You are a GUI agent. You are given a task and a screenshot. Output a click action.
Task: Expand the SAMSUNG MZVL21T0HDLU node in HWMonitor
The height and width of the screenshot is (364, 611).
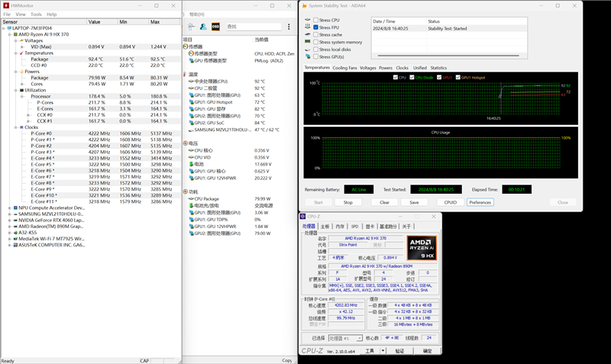10,214
